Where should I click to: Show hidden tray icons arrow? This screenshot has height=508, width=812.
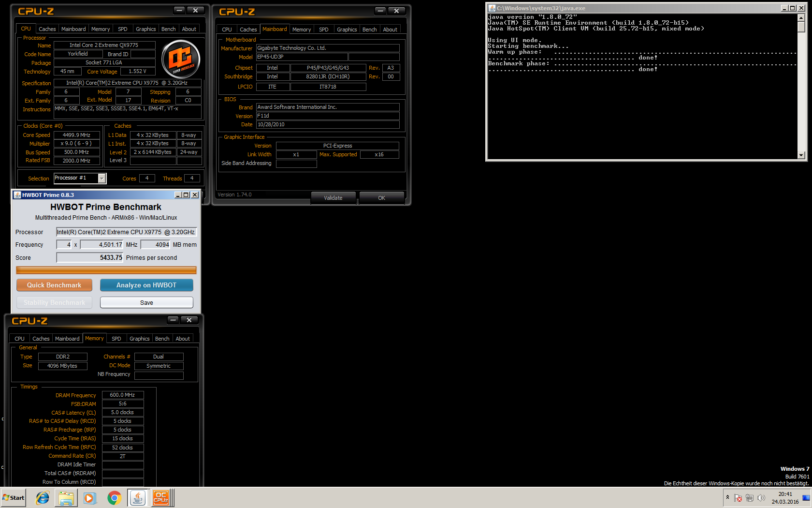(727, 497)
